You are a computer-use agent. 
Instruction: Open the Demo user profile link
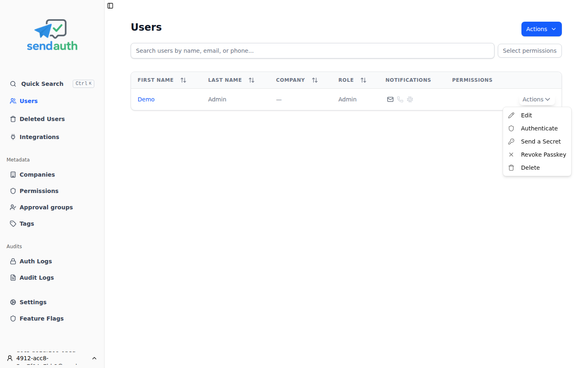(x=146, y=99)
